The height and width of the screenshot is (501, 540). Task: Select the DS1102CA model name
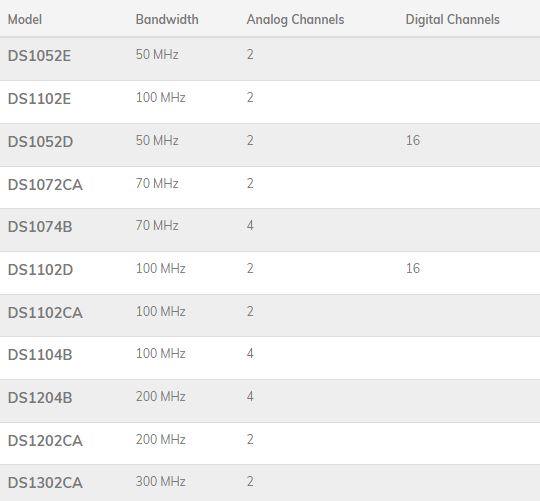pyautogui.click(x=45, y=313)
